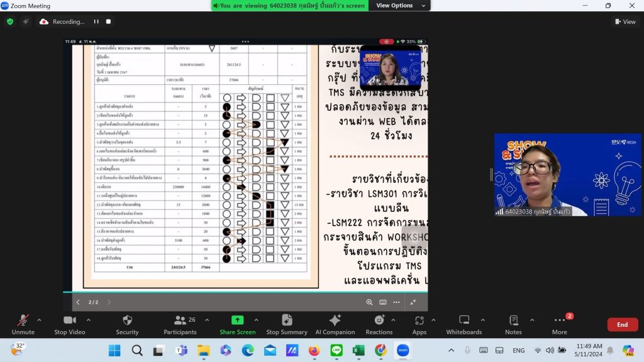Image resolution: width=644 pixels, height=362 pixels.
Task: Expand audio options arrow next to Unmute
Action: click(x=39, y=320)
